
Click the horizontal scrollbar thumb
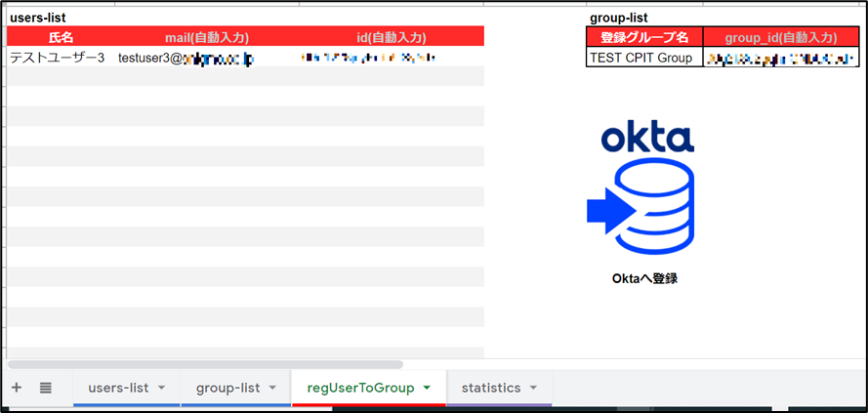(x=205, y=365)
